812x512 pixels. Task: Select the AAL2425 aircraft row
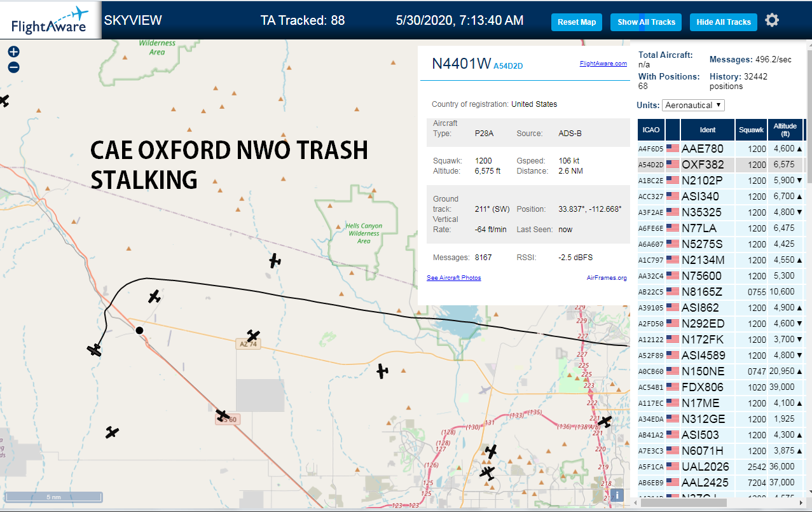(720, 483)
